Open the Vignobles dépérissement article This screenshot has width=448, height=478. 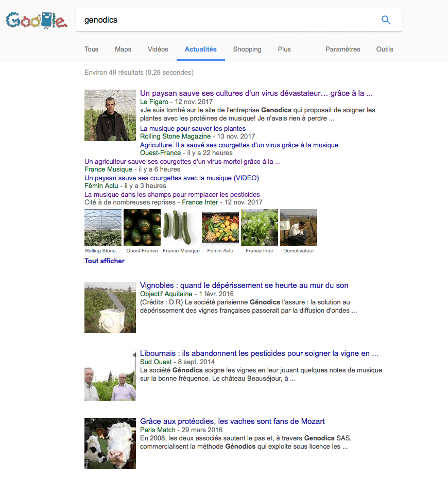click(244, 285)
